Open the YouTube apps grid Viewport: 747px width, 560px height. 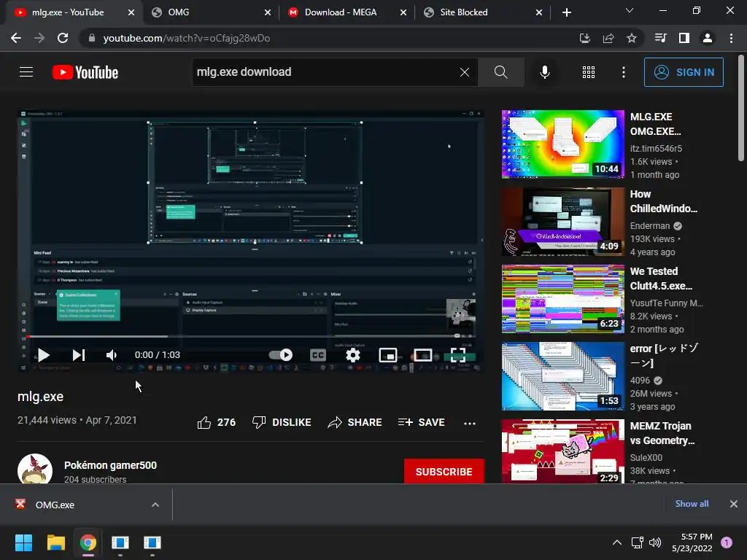tap(589, 72)
